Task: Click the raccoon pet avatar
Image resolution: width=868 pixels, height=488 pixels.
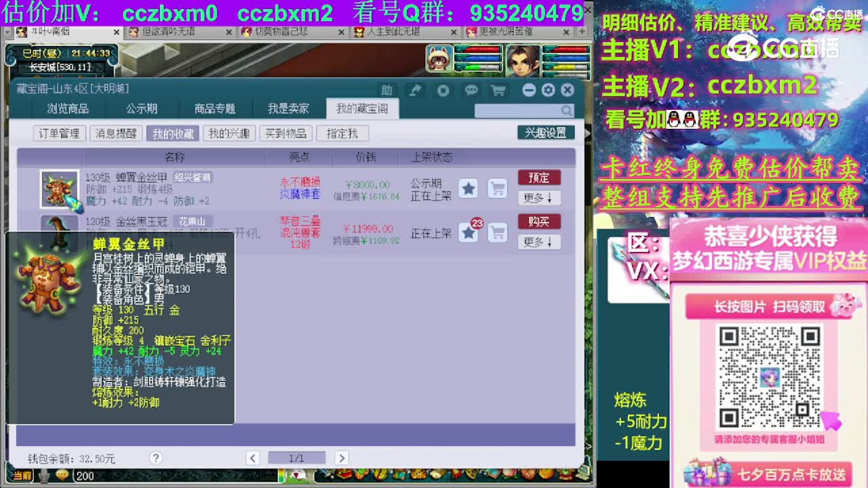Action: click(439, 58)
